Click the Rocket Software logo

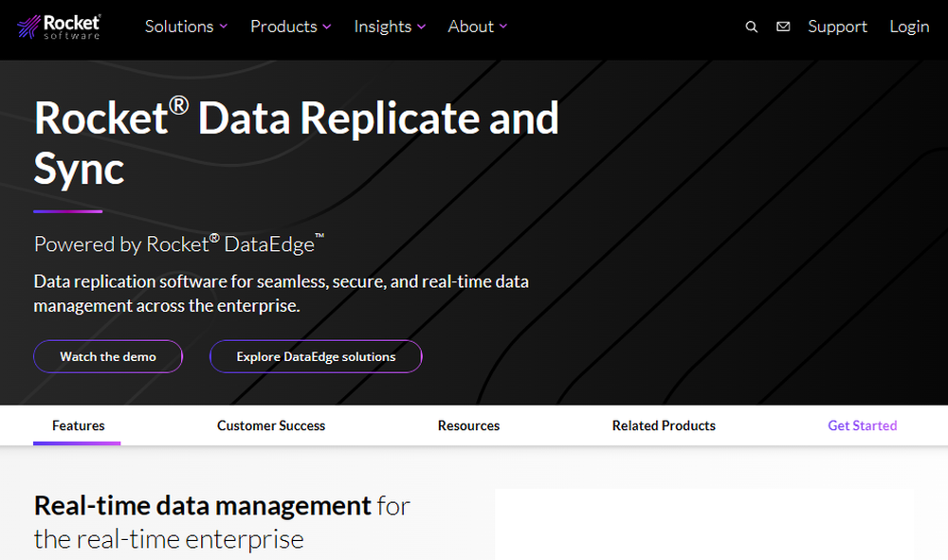point(59,27)
